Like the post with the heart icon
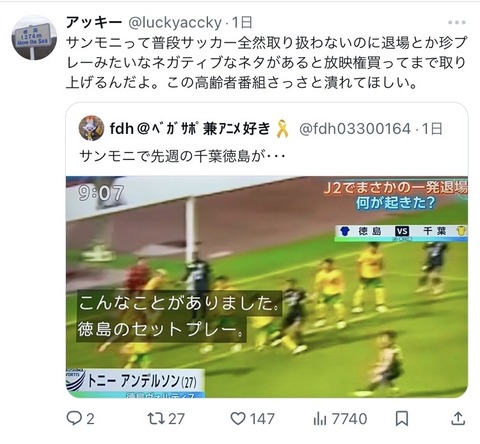The height and width of the screenshot is (444, 480). [238, 419]
